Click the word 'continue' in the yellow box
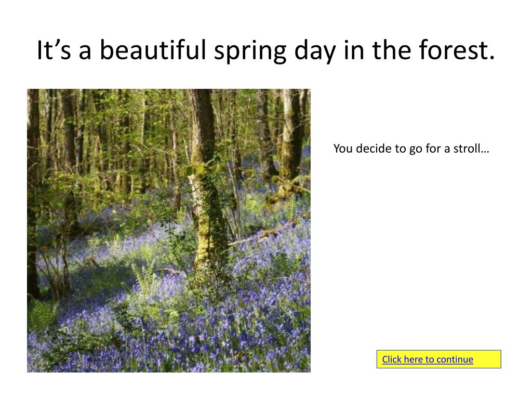The image size is (532, 399). pos(455,360)
